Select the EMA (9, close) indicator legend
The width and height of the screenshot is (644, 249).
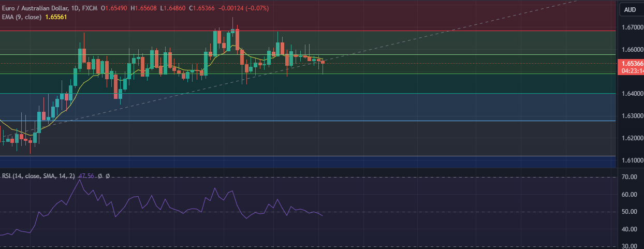click(23, 17)
